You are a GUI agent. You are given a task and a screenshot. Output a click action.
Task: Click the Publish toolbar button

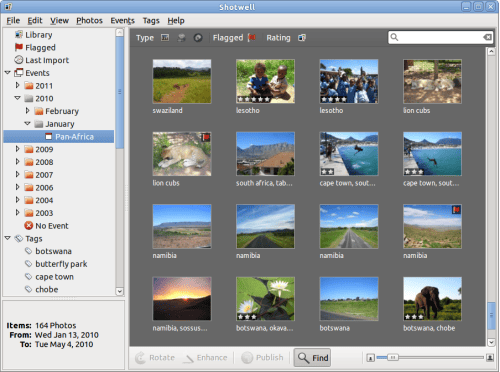pos(262,358)
